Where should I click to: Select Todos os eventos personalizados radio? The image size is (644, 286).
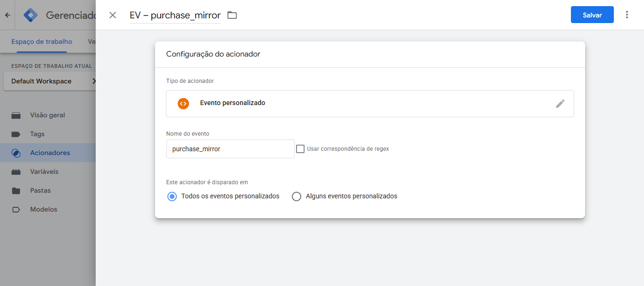coord(172,196)
